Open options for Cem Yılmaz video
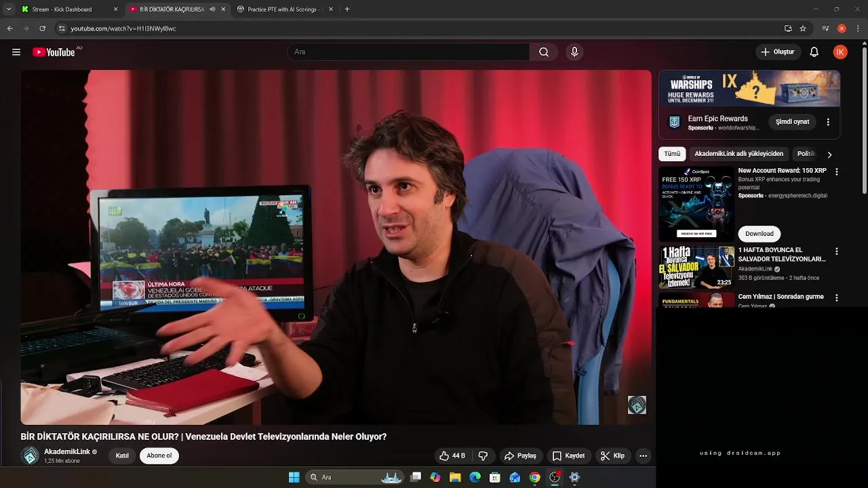Image resolution: width=868 pixels, height=488 pixels. pos(836,298)
